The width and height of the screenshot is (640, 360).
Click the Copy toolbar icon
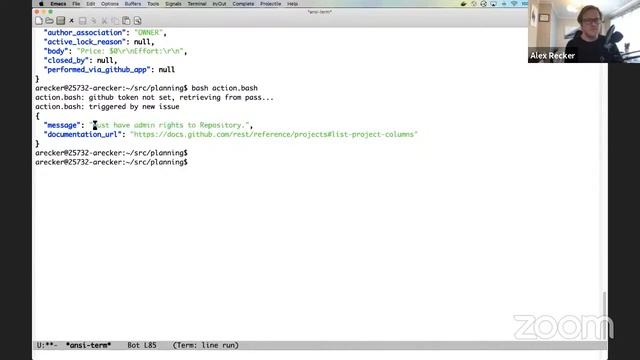pos(115,21)
